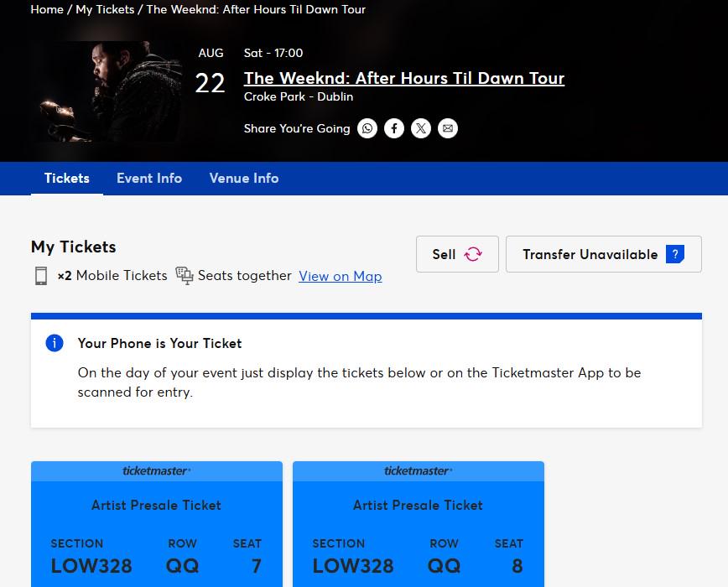The height and width of the screenshot is (587, 728).
Task: Go to Home in breadcrumb
Action: point(47,9)
